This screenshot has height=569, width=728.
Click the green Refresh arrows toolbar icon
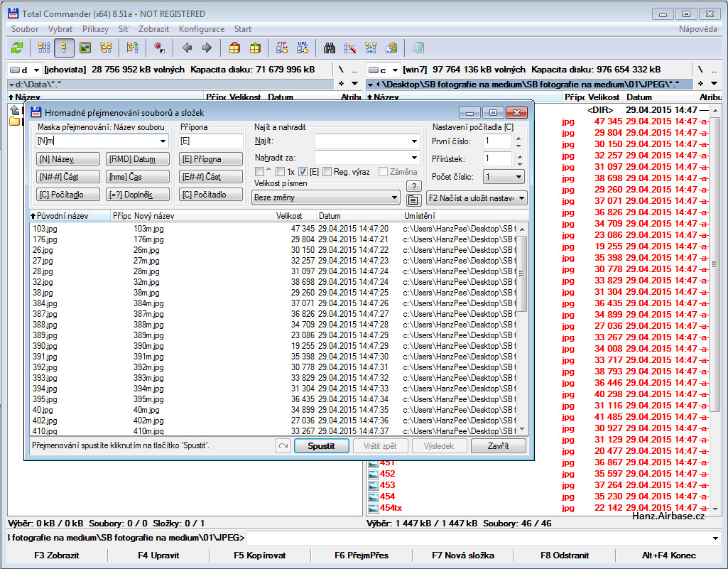(17, 48)
